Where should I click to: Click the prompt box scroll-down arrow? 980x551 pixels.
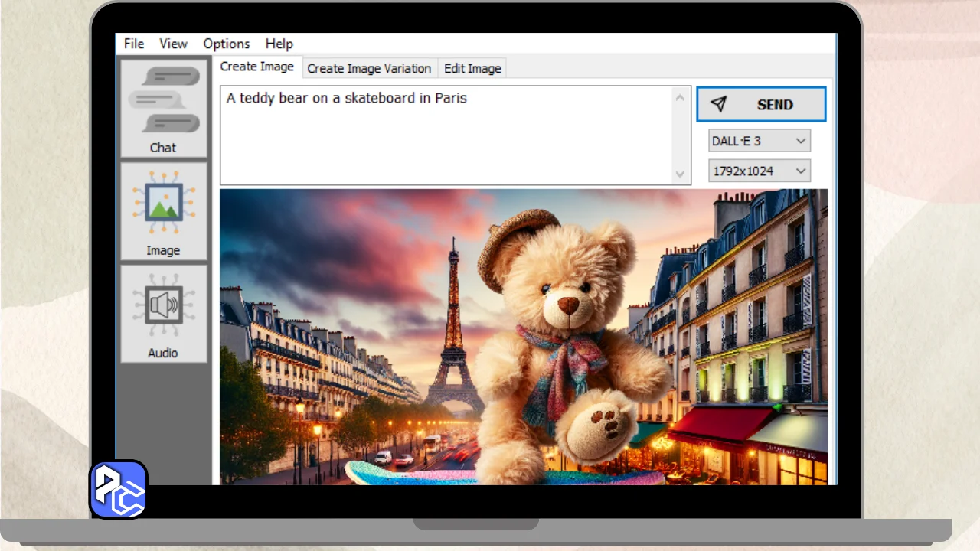tap(680, 174)
